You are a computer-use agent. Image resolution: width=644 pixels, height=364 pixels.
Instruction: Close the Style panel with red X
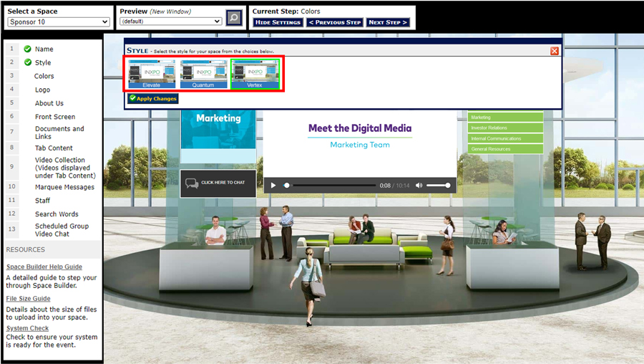click(x=555, y=51)
